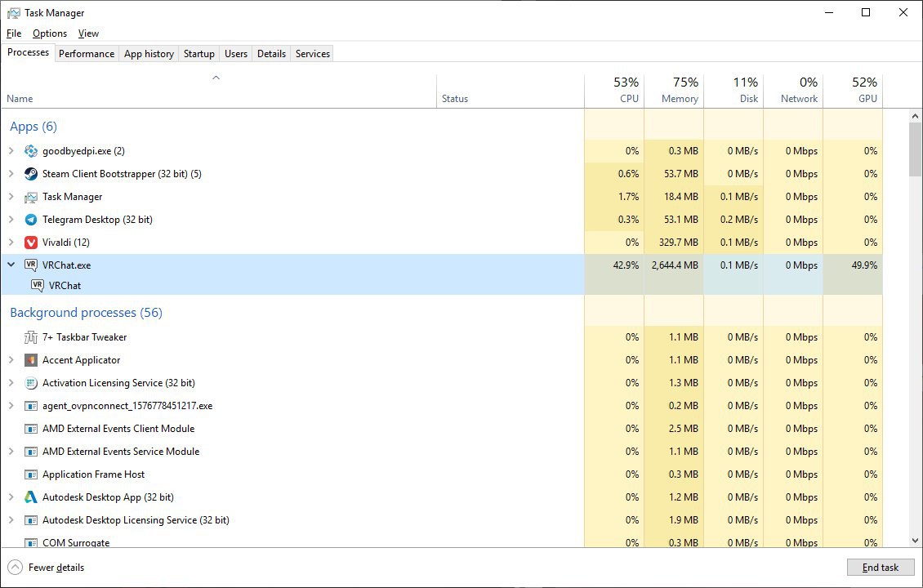Click the Autodesk Desktop App icon
The image size is (923, 588).
[30, 497]
